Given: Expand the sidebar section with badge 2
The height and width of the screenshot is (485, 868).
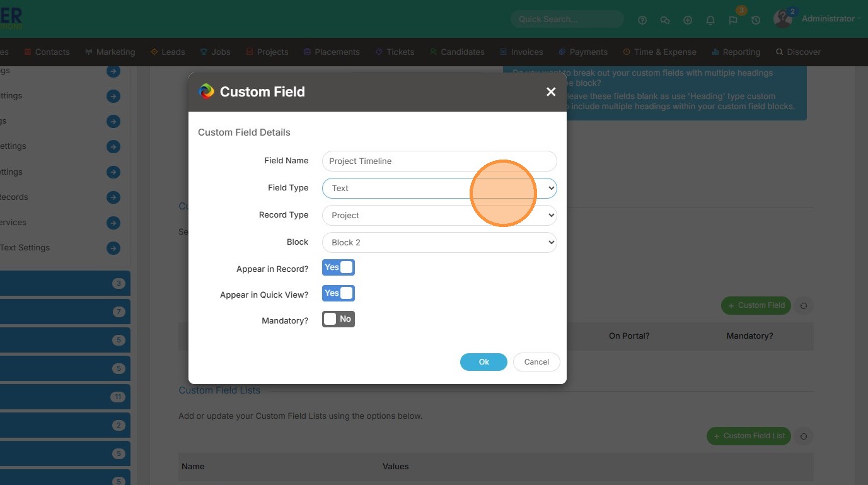Looking at the screenshot, I should pos(65,425).
